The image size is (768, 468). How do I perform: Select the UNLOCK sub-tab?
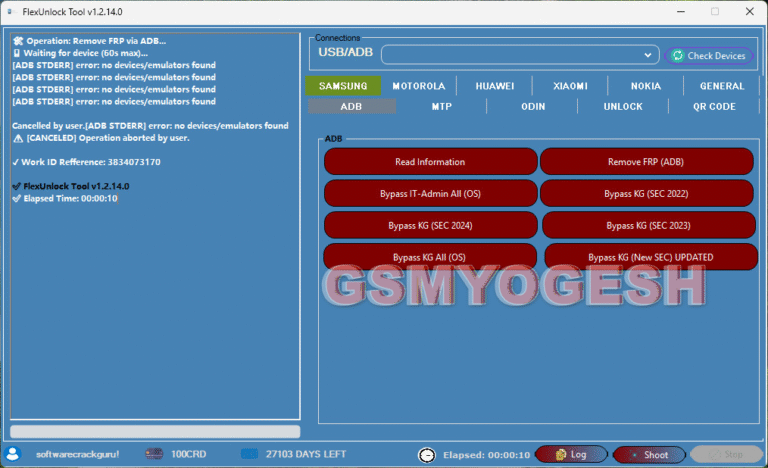pyautogui.click(x=623, y=106)
